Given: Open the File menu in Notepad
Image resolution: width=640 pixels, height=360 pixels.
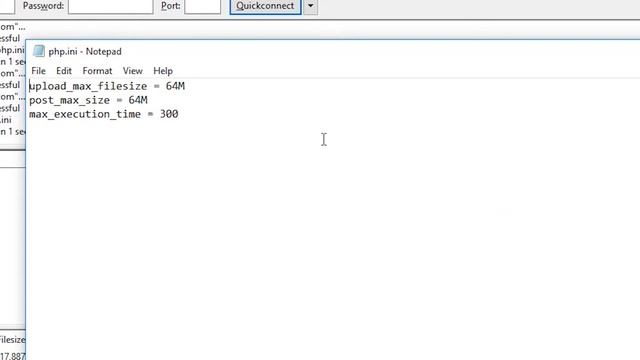Looking at the screenshot, I should coord(38,71).
